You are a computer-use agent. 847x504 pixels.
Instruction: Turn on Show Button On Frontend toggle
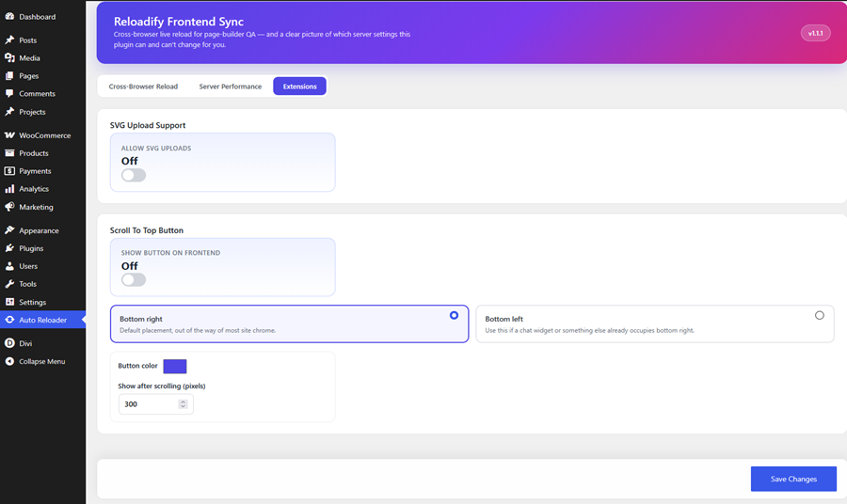point(134,279)
